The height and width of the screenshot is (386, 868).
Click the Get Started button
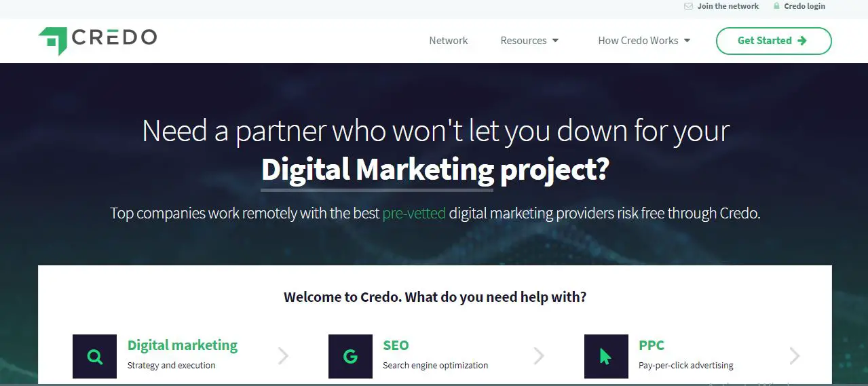pos(774,41)
